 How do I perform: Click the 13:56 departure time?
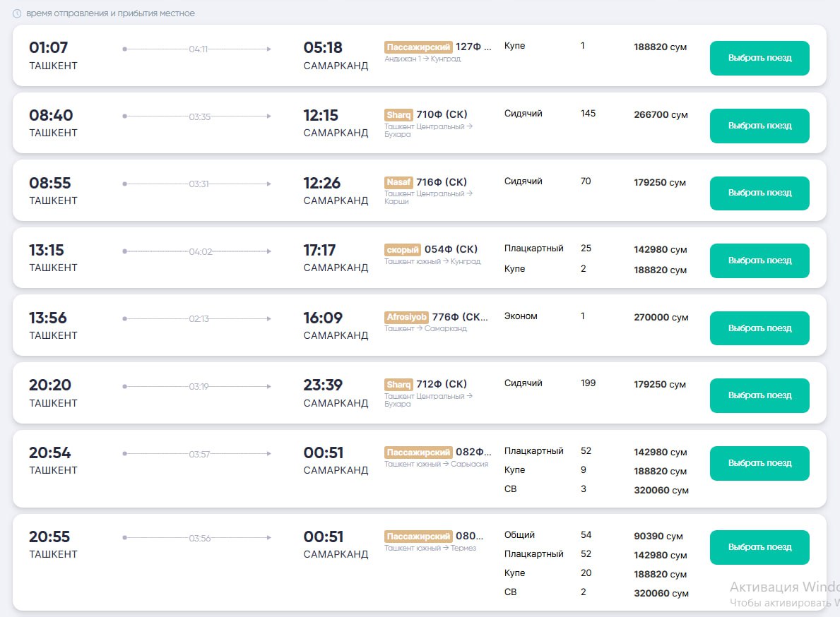click(48, 318)
